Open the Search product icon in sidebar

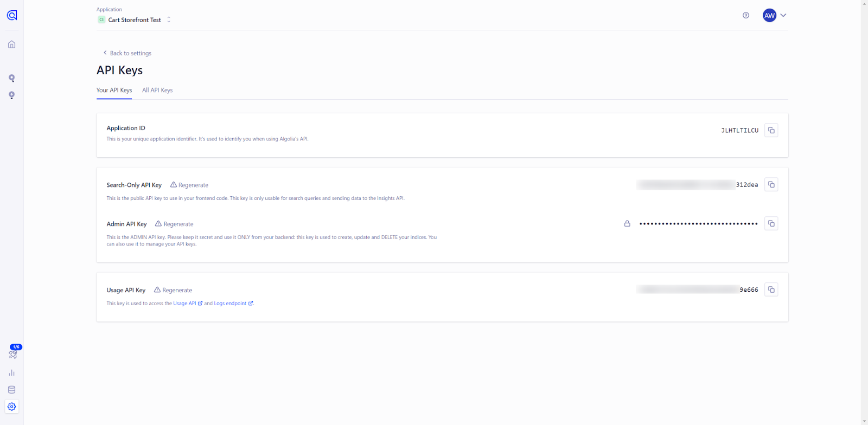pyautogui.click(x=11, y=78)
